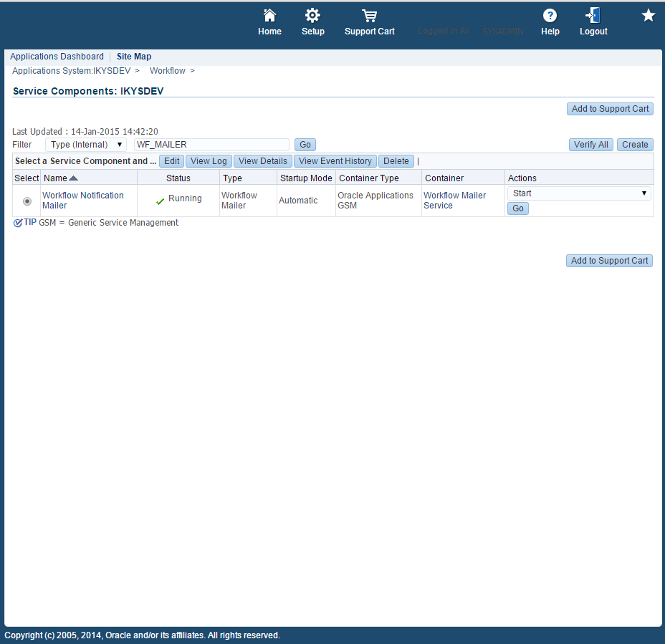Click the TIP checkmark icon
Image resolution: width=665 pixels, height=644 pixels.
[16, 223]
